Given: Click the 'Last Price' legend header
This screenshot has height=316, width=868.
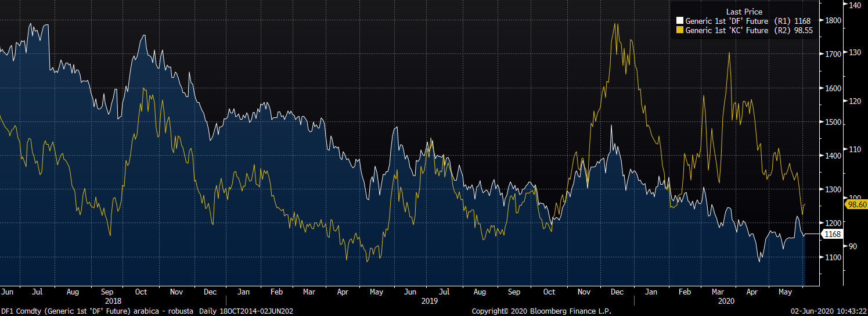Looking at the screenshot, I should click(744, 12).
